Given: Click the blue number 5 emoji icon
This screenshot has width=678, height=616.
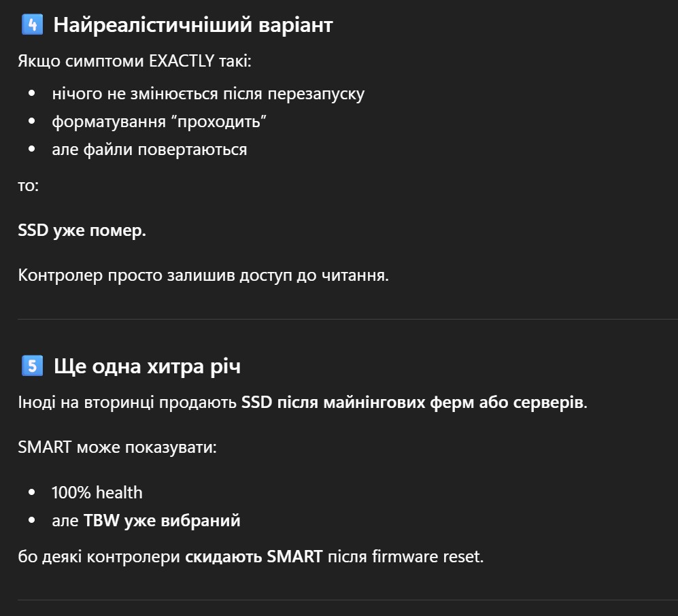Looking at the screenshot, I should [32, 366].
